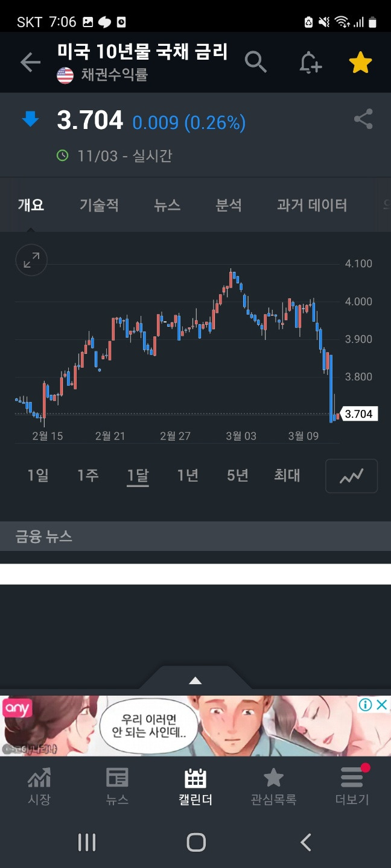Viewport: 391px width, 868px height.
Task: Select the 1년 time range
Action: (187, 476)
